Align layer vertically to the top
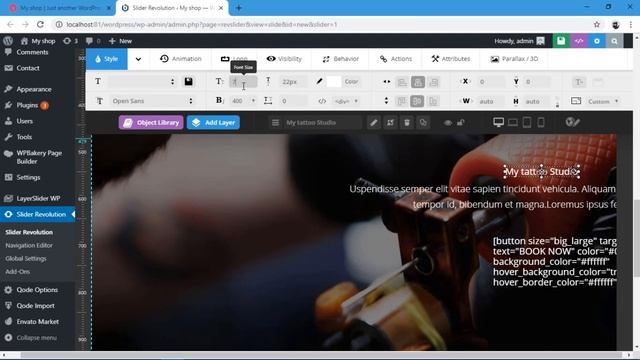The width and height of the screenshot is (640, 360). 402,101
